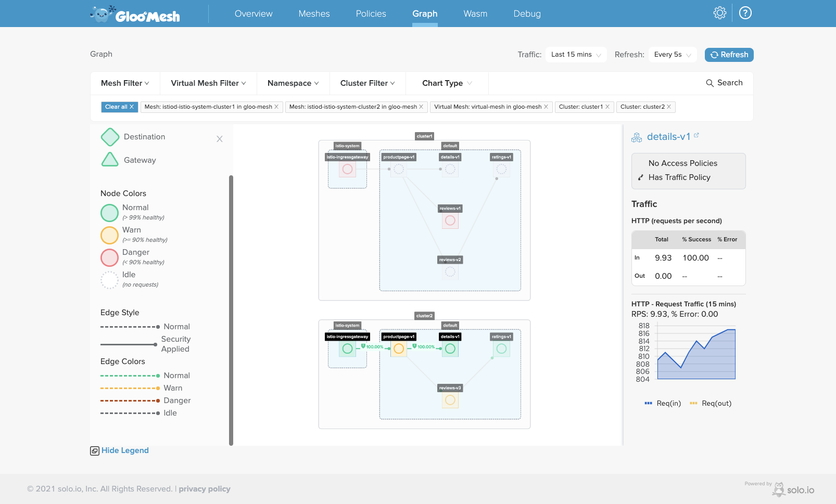Click Clear all filters button
Screen dimensions: 836x504
click(x=119, y=107)
